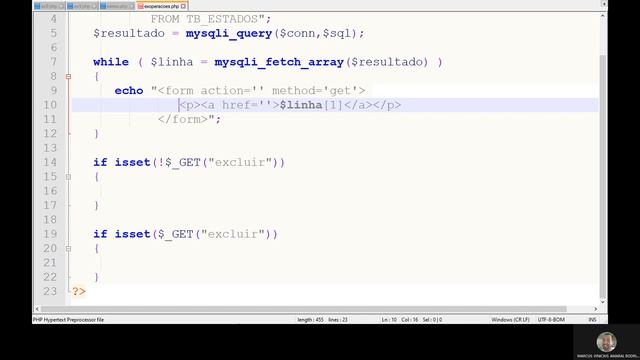This screenshot has height=360, width=640.
Task: Click 'isset' on line 14
Action: tap(133, 162)
